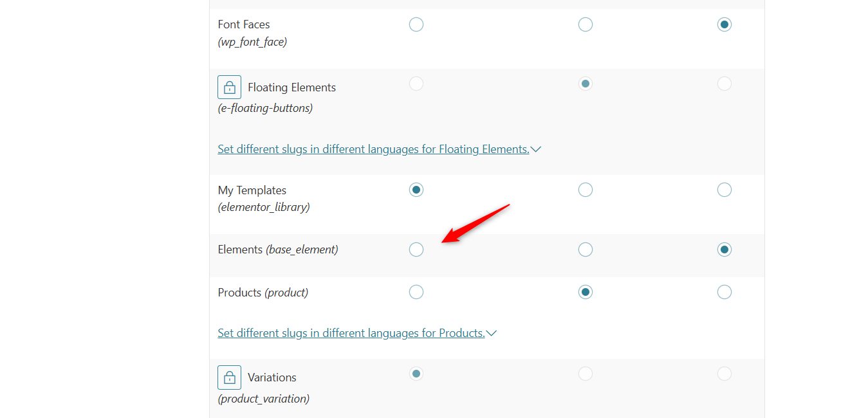This screenshot has height=418, width=868.
Task: Choose the middle radio for My Templates
Action: coord(585,190)
